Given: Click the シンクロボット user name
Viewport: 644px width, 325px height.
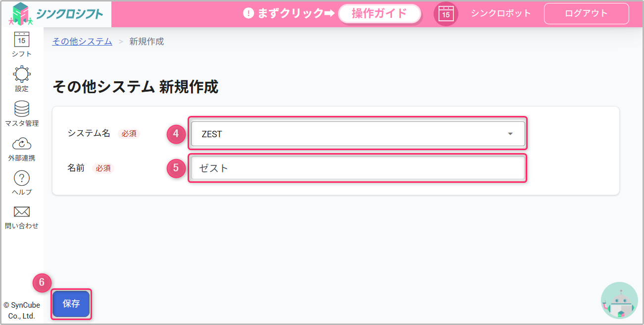Looking at the screenshot, I should [x=500, y=13].
